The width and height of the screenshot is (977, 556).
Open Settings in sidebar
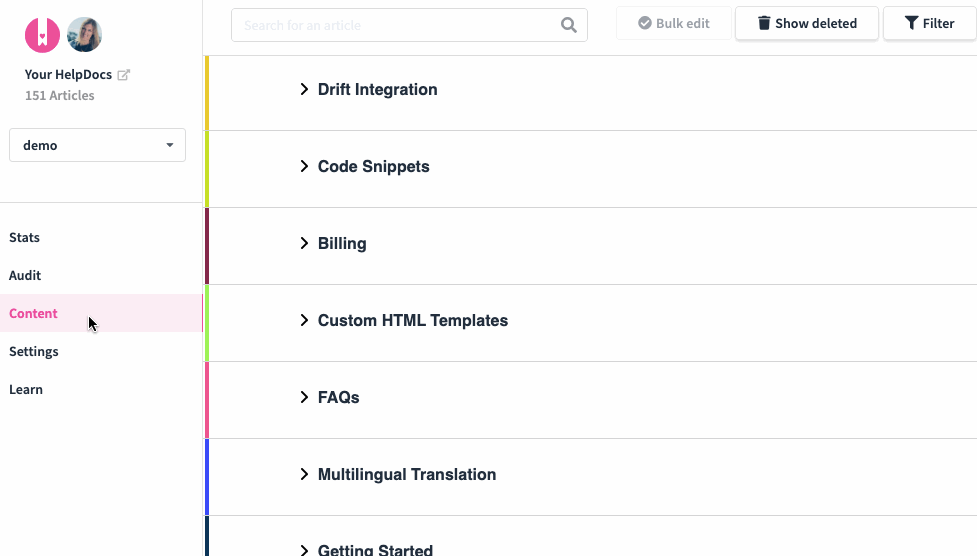(34, 352)
